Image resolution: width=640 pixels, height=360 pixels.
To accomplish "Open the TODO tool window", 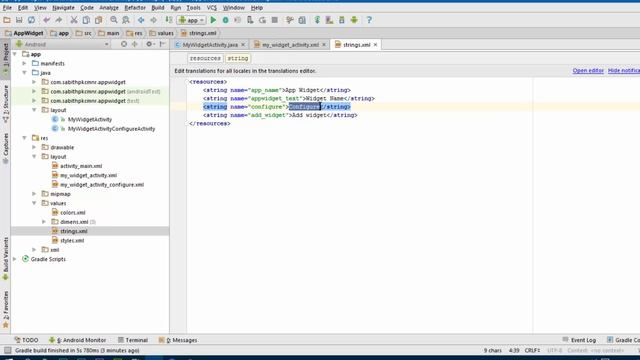I will 26,340.
